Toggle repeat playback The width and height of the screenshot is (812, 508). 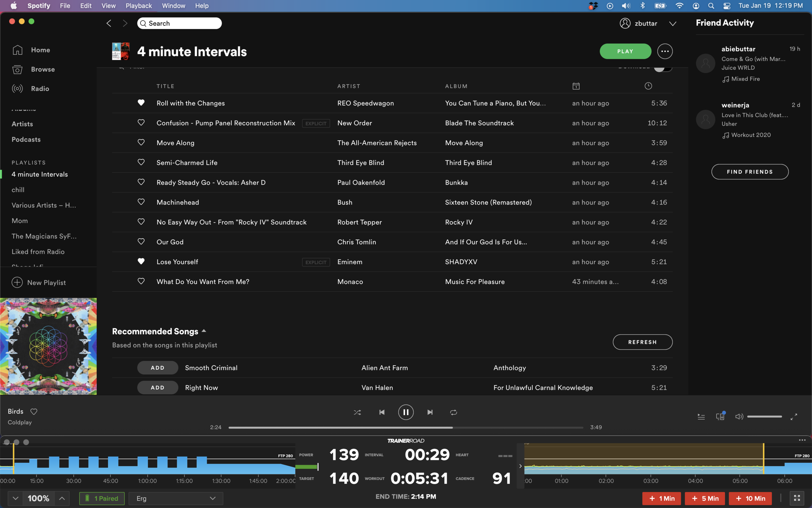pos(453,412)
